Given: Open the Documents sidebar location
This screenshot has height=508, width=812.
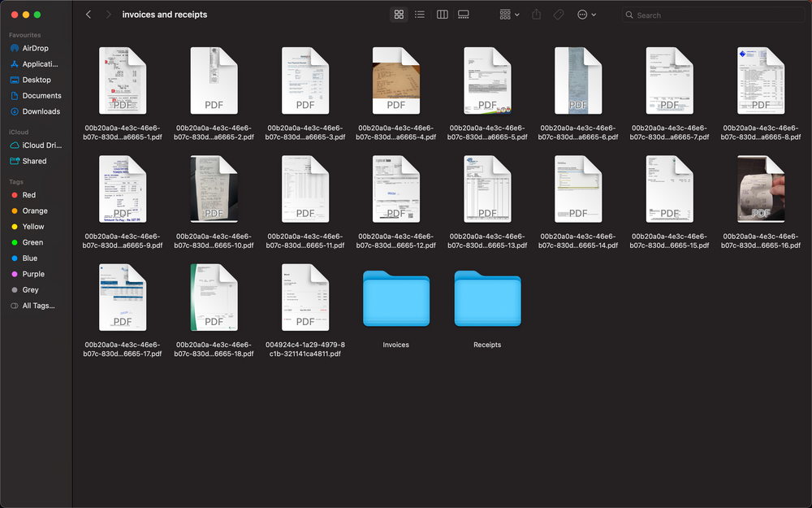Looking at the screenshot, I should 41,96.
